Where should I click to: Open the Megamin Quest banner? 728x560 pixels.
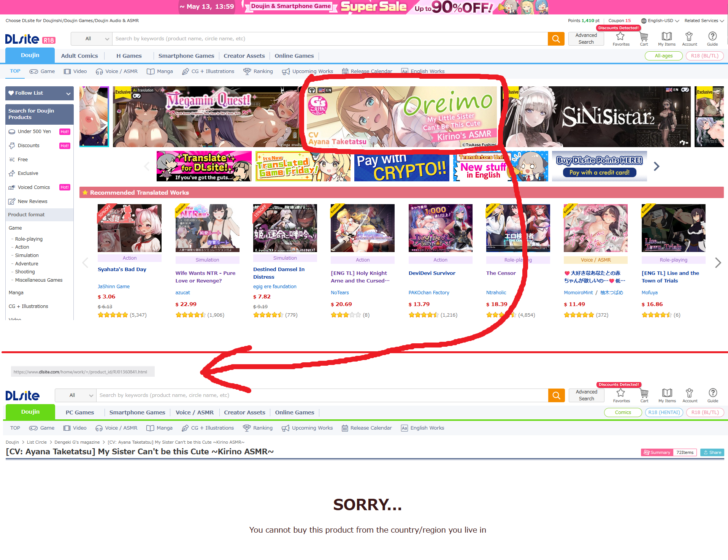point(208,117)
